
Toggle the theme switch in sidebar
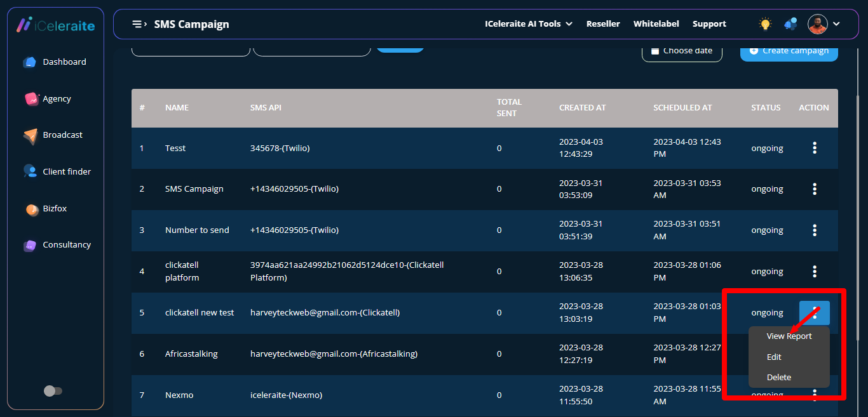click(x=53, y=391)
